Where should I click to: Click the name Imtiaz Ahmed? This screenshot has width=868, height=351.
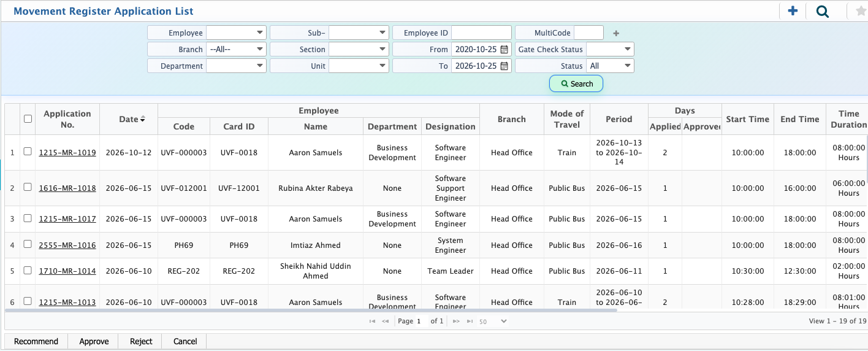316,245
